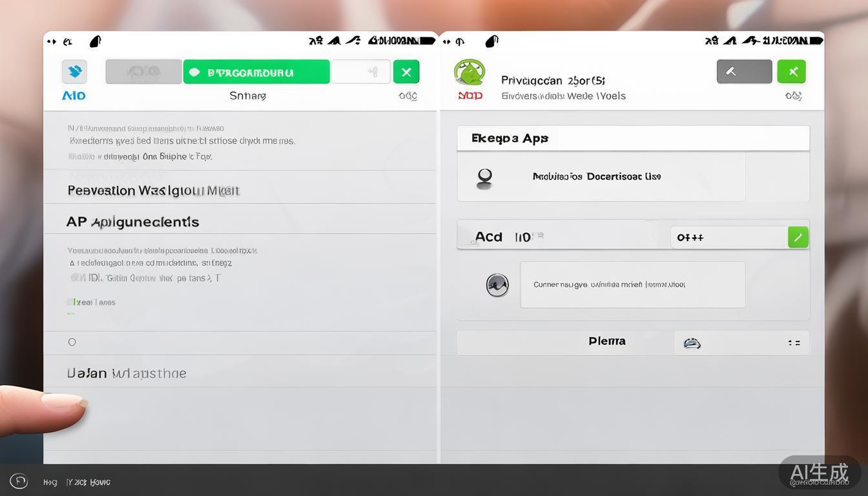The width and height of the screenshot is (868, 496).
Task: Expand the list options icon in Plerna row
Action: [x=794, y=343]
